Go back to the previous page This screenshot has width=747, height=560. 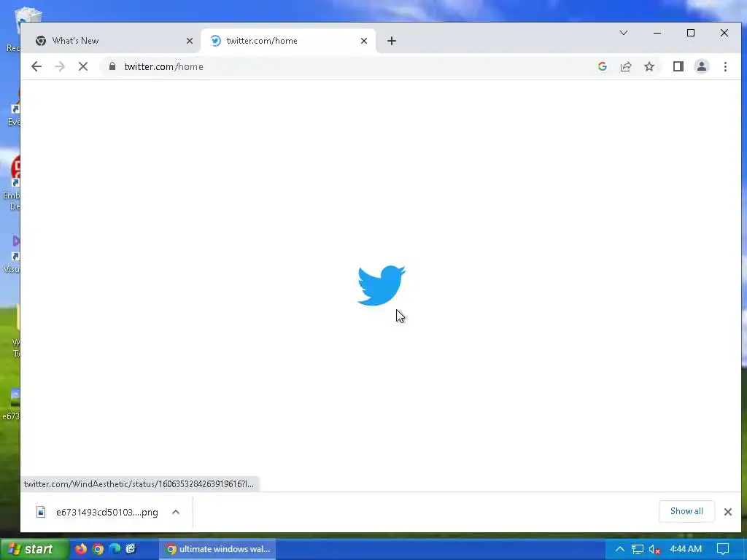pyautogui.click(x=36, y=66)
